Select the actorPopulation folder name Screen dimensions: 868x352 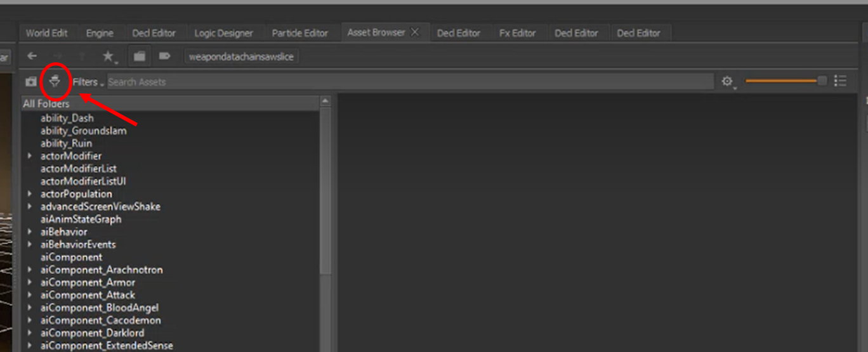point(76,194)
